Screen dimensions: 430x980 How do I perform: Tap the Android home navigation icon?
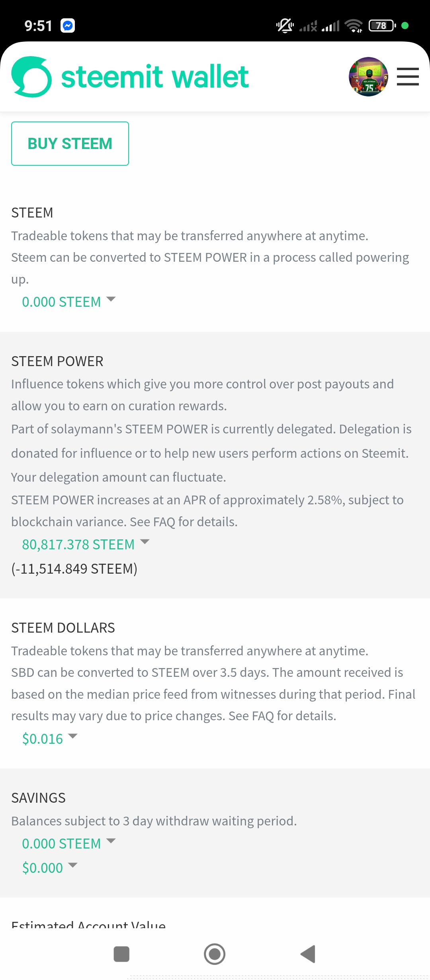pos(215,954)
